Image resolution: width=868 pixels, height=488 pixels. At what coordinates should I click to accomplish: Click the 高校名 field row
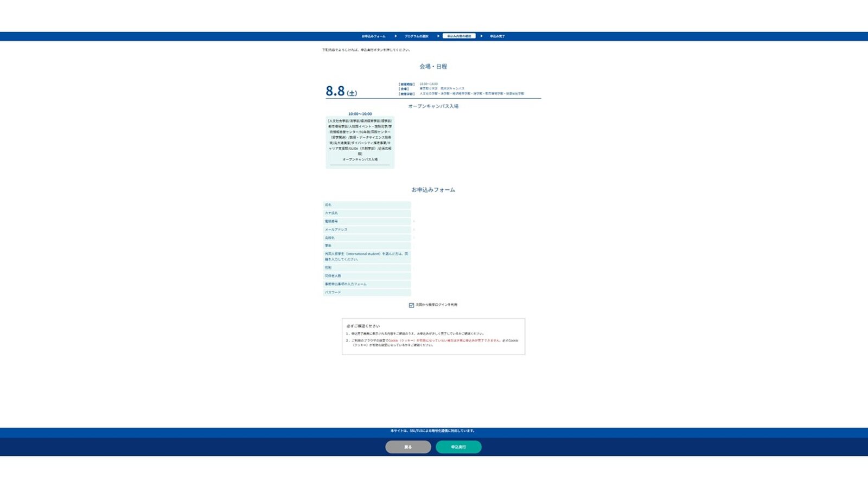(367, 238)
